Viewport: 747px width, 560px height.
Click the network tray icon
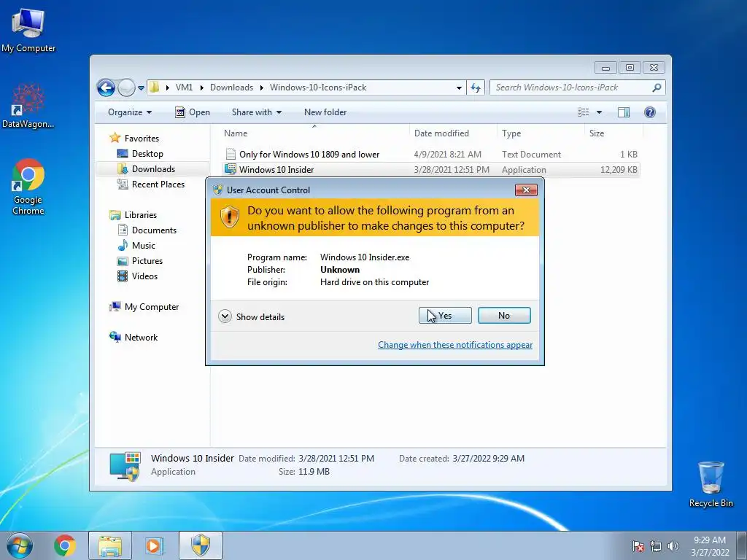click(656, 545)
